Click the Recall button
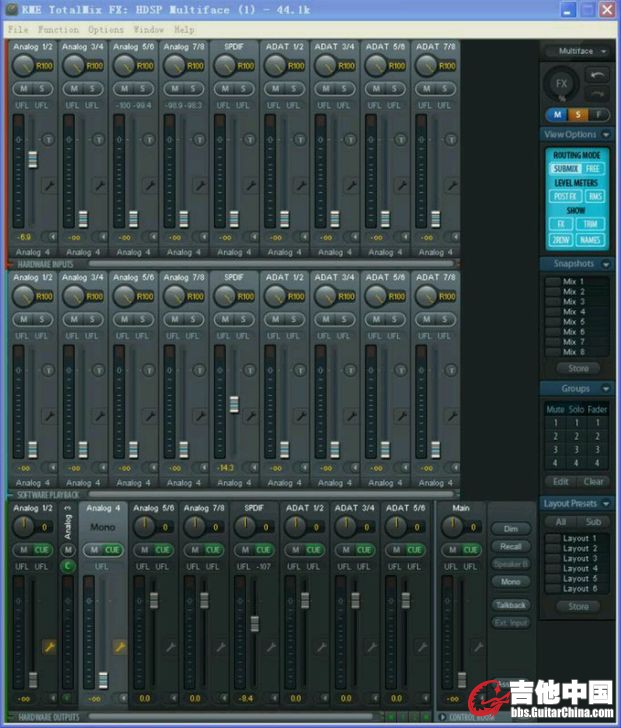Viewport: 621px width, 728px height. coord(511,546)
